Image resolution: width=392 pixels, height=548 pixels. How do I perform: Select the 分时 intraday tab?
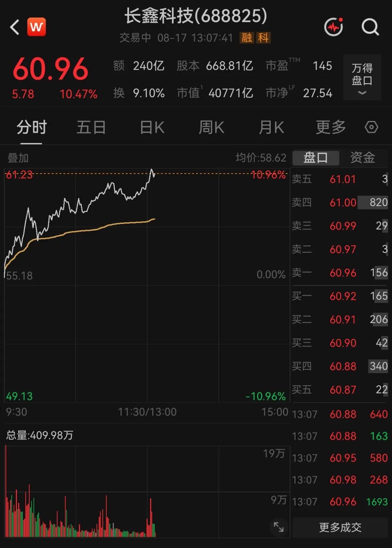[32, 127]
